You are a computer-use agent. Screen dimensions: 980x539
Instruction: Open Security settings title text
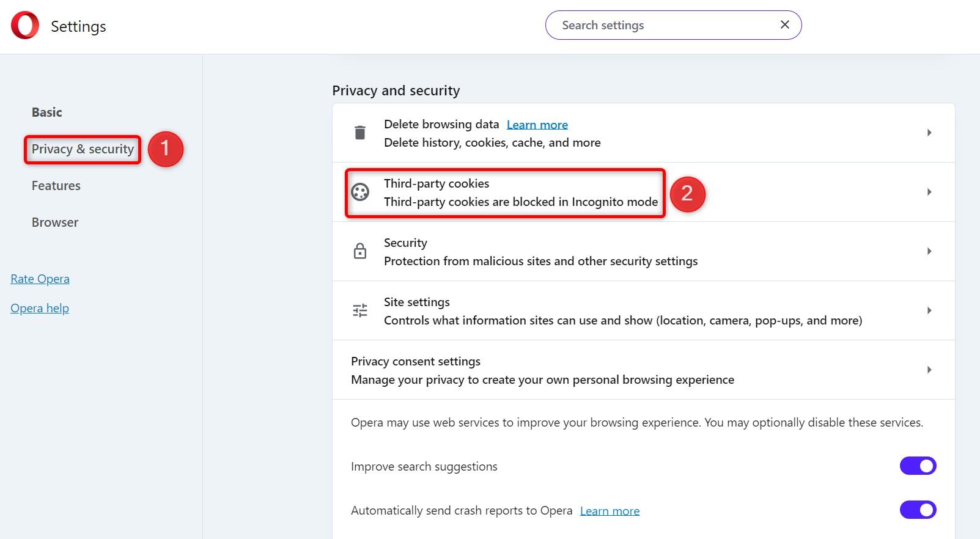click(405, 243)
